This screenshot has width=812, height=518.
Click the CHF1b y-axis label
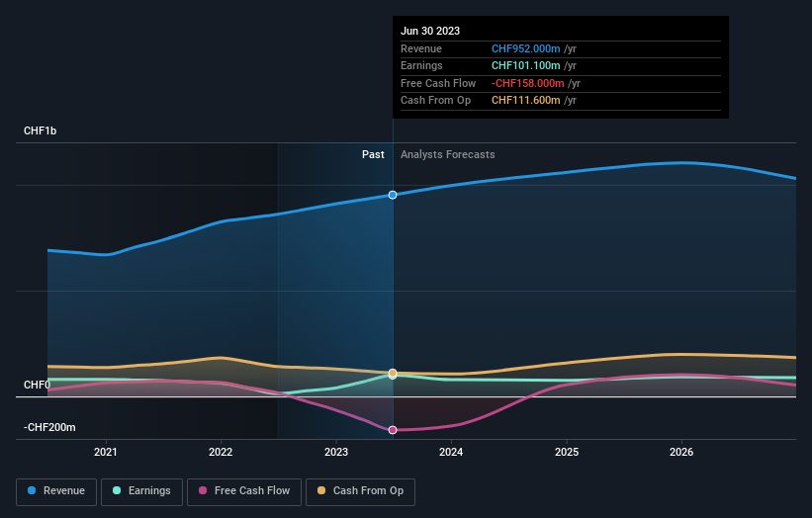click(40, 130)
